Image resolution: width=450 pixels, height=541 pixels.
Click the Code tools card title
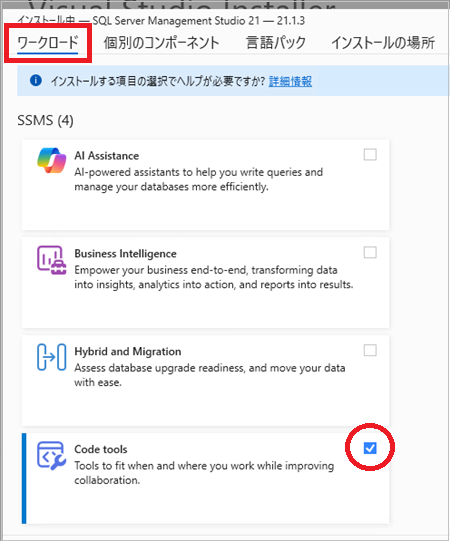click(101, 449)
